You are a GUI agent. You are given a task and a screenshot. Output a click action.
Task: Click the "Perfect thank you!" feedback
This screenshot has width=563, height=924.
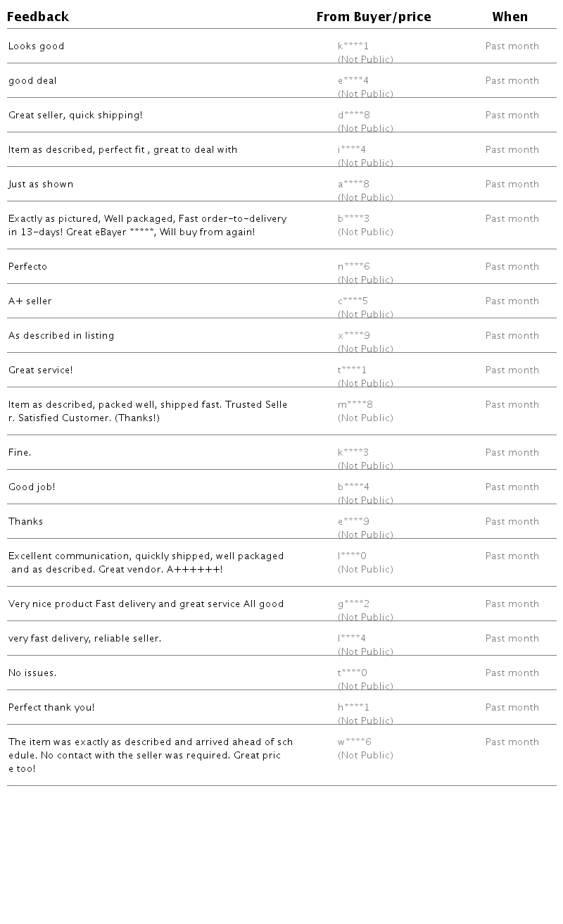51,708
